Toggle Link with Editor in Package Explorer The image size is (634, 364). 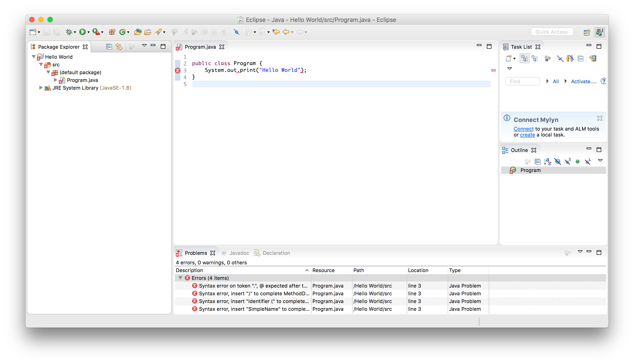119,47
